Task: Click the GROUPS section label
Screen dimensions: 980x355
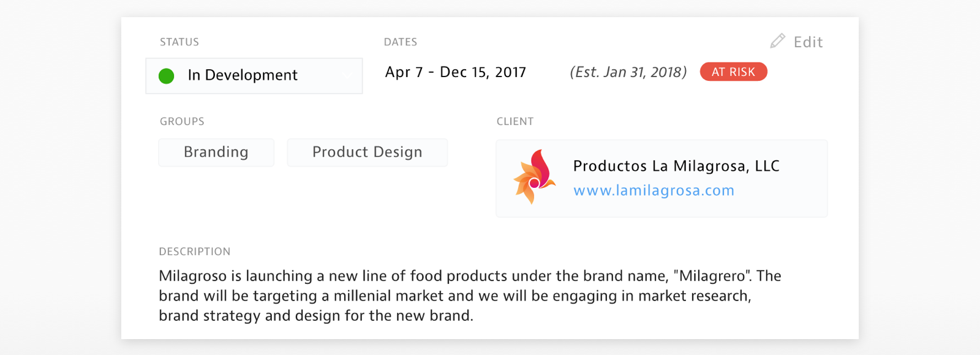Action: coord(182,121)
